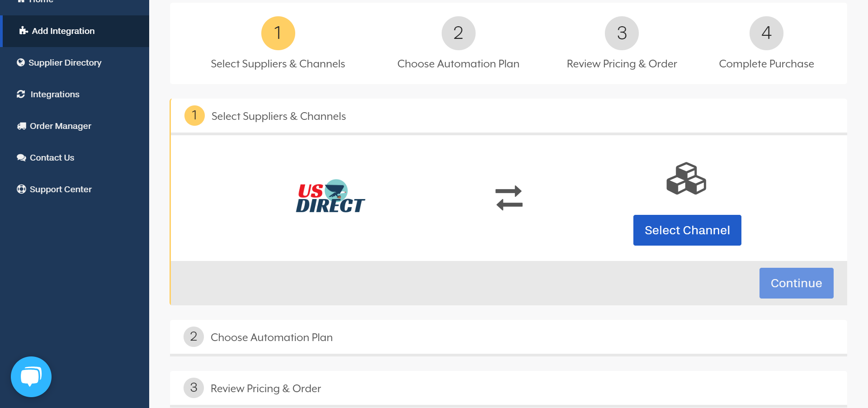Viewport: 868px width, 408px height.
Task: Select the Supplier Directory globe icon
Action: coord(21,62)
